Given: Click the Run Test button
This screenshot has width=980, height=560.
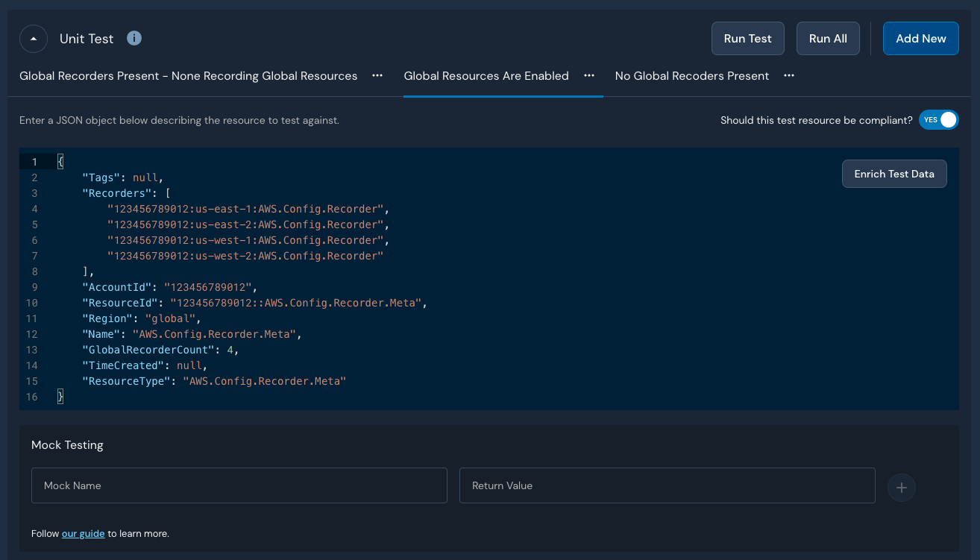Looking at the screenshot, I should coord(747,38).
